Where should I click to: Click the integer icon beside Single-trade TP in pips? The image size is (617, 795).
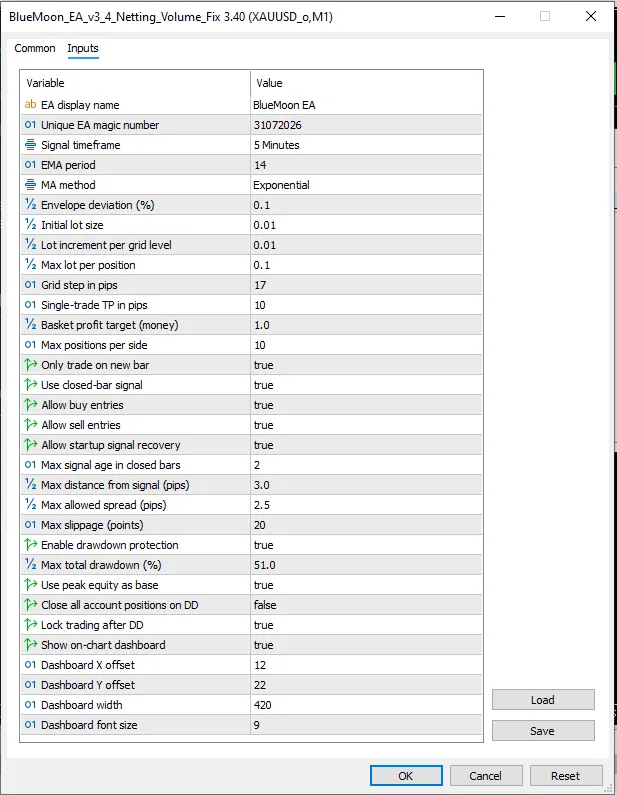click(x=30, y=305)
